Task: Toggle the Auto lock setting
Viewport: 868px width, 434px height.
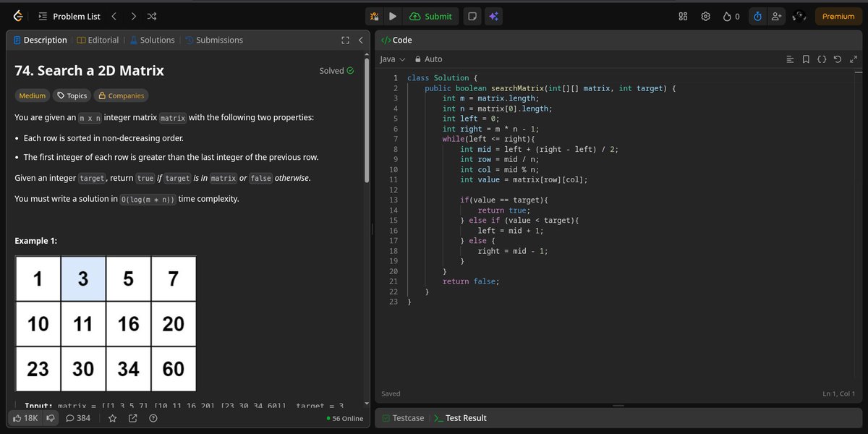Action: [428, 59]
